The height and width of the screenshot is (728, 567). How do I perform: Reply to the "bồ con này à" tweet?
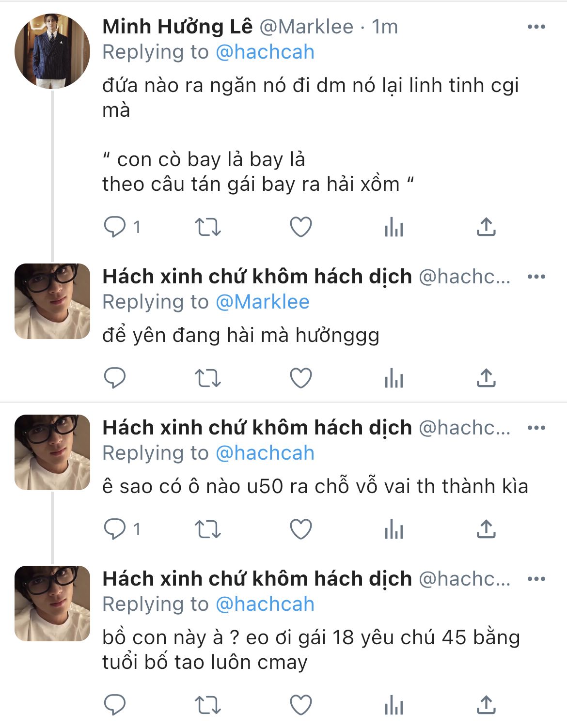click(115, 705)
